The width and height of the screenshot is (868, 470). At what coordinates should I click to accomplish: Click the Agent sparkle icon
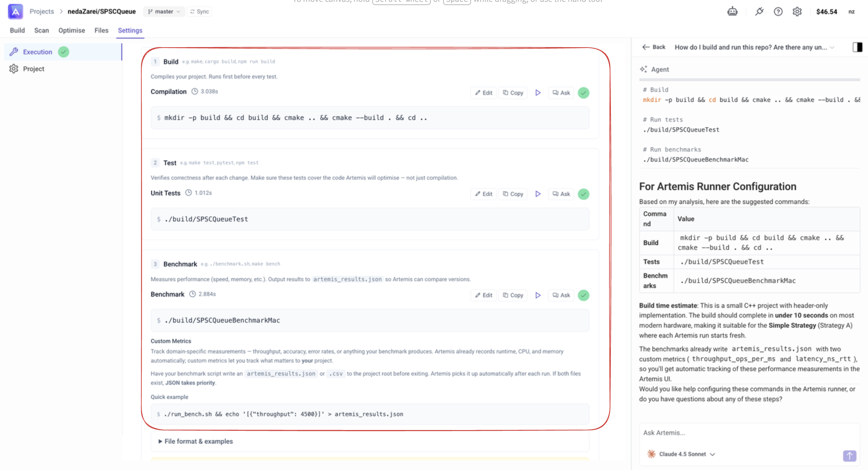coord(644,69)
